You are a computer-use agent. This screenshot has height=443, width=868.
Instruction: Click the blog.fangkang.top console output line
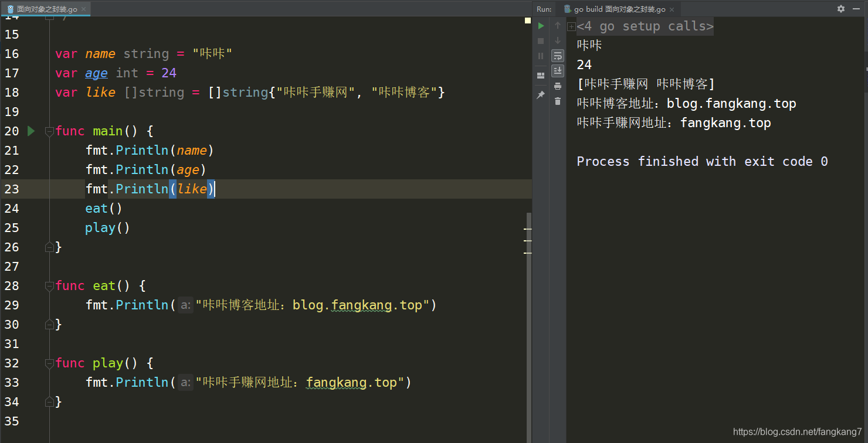tap(686, 104)
